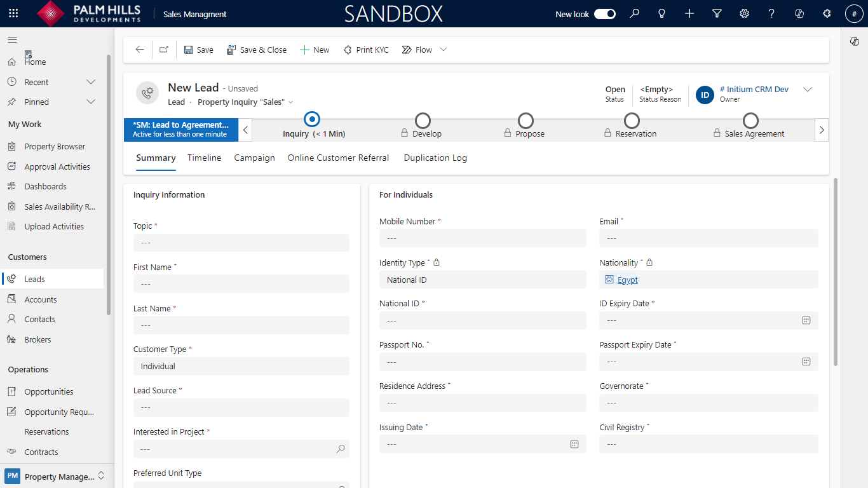The image size is (868, 488).
Task: Open the app launcher waffle icon
Action: click(x=13, y=13)
